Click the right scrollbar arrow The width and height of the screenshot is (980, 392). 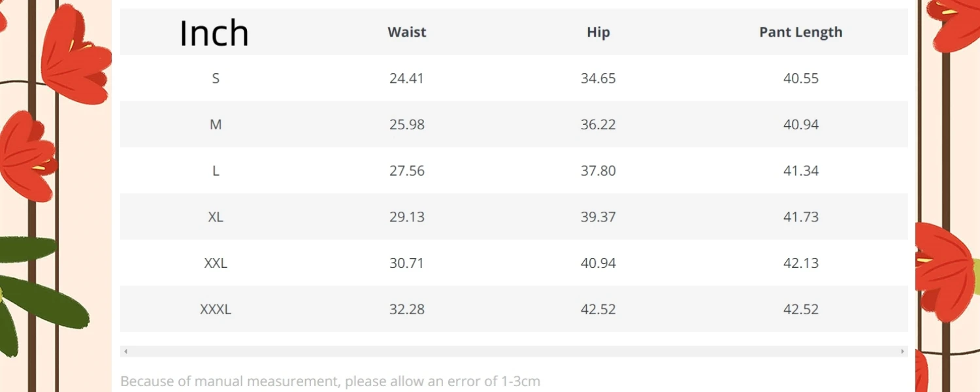(x=903, y=351)
